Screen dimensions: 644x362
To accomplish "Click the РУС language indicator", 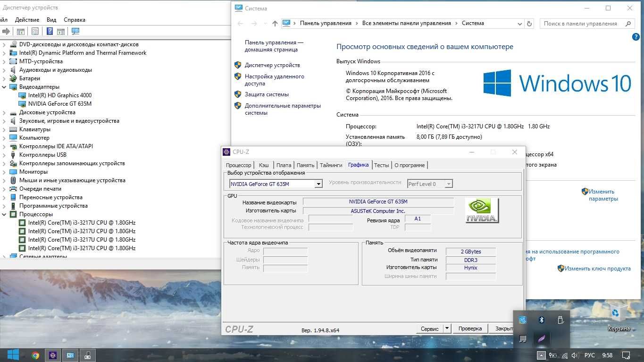I will coord(590,355).
